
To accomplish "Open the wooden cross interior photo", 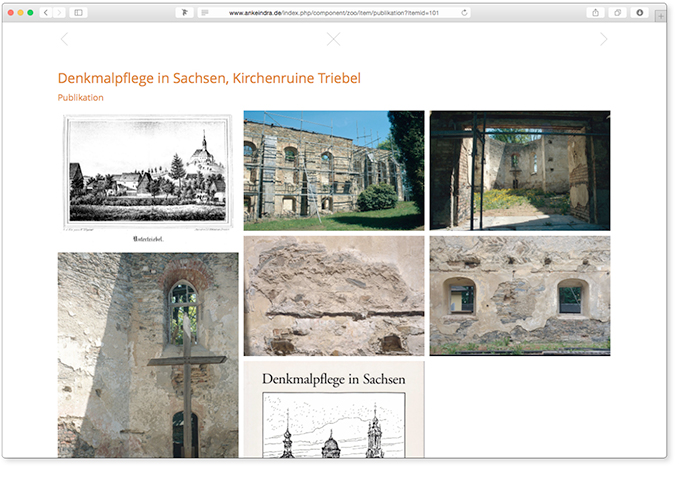I will point(148,354).
